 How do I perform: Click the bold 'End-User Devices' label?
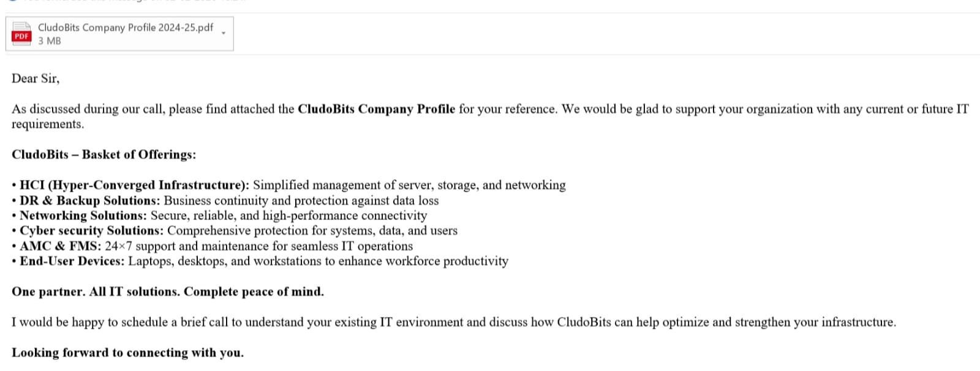click(x=72, y=261)
